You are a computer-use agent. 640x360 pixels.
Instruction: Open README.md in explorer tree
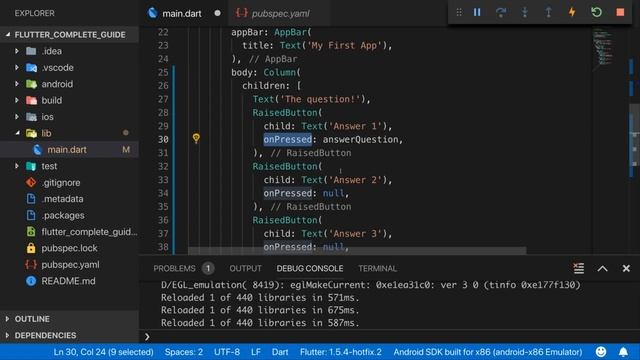69,281
